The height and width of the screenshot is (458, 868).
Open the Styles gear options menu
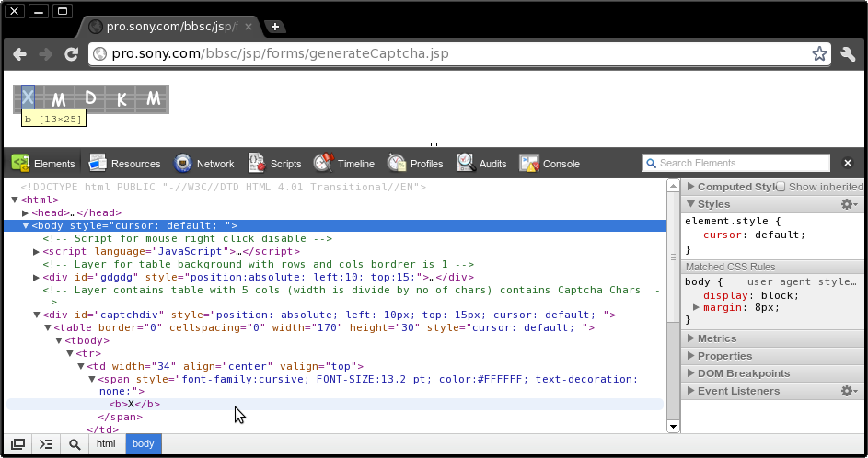point(850,204)
